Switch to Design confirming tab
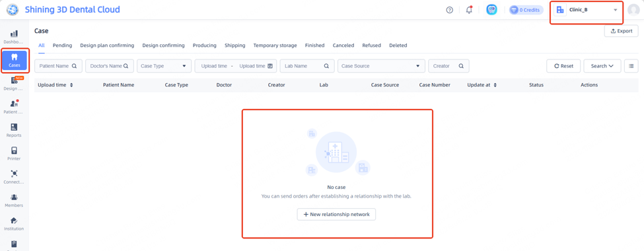The image size is (644, 251). point(163,46)
